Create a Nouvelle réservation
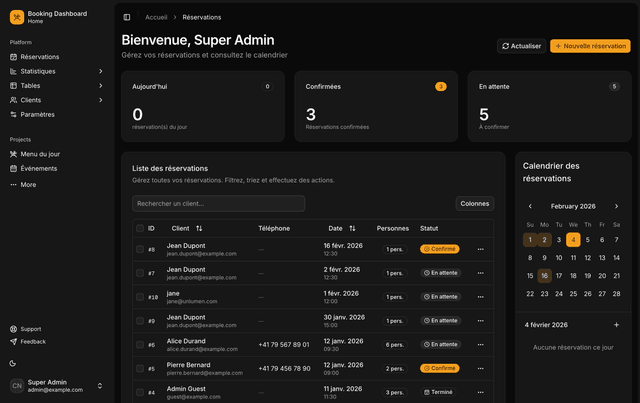The image size is (640, 403). pyautogui.click(x=590, y=46)
